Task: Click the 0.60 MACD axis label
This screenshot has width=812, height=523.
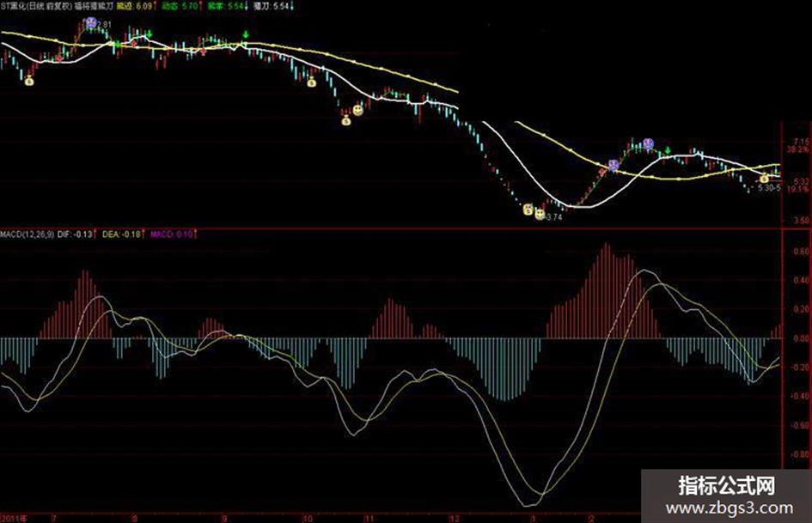Action: pos(801,252)
